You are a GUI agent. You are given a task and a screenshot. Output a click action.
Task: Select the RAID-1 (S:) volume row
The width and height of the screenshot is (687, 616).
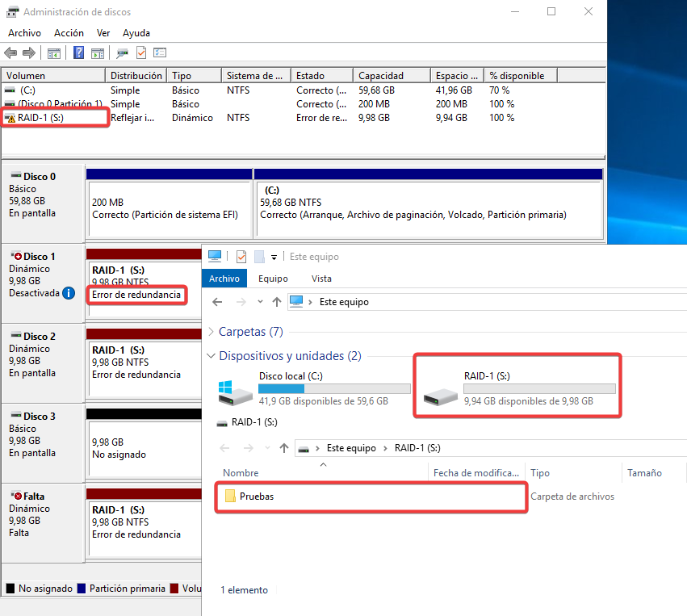point(40,118)
